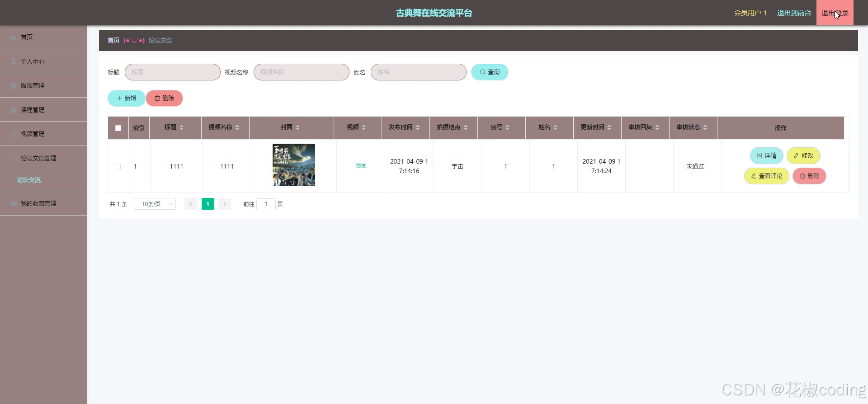Select the 论坛交流 submenu item

click(x=29, y=180)
